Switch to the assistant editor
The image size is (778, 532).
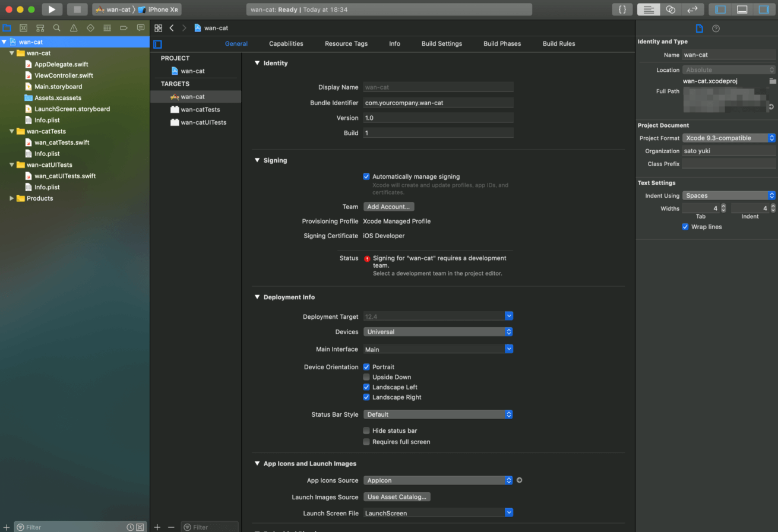pos(671,9)
